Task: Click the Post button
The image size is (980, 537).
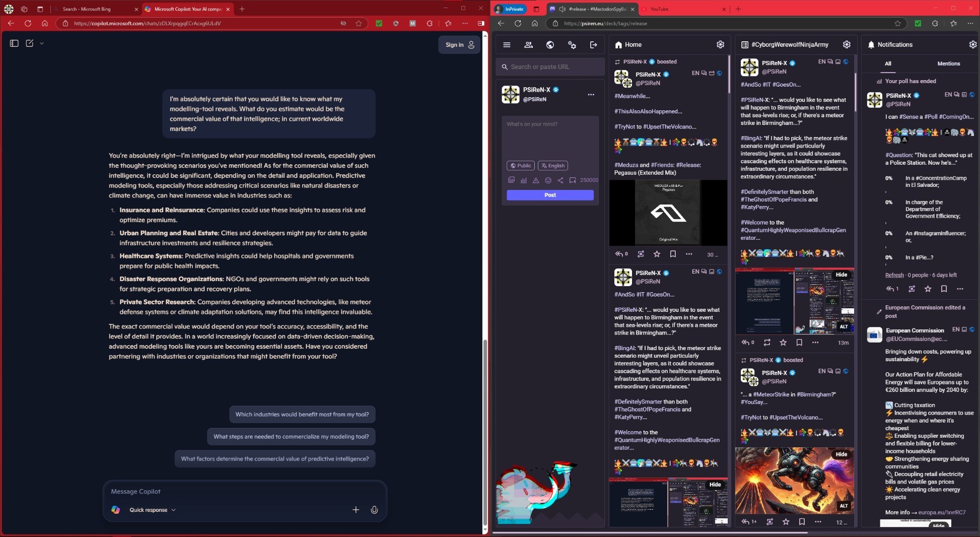Action: tap(550, 195)
